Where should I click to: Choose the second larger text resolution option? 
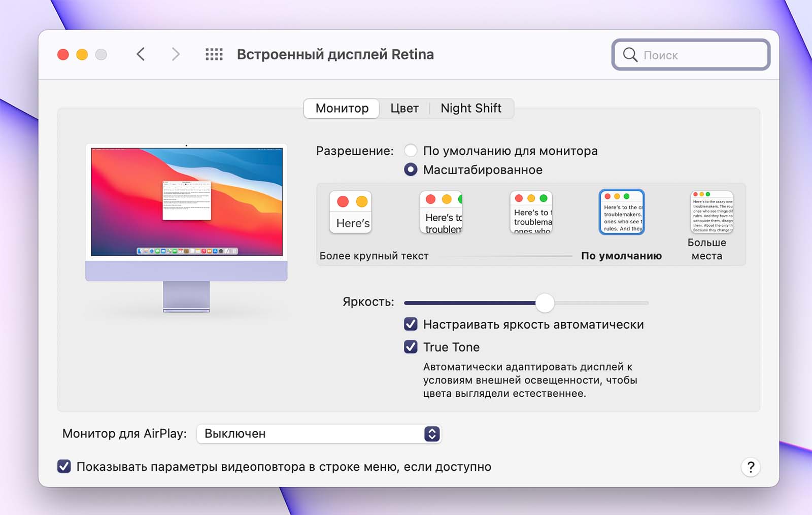441,212
